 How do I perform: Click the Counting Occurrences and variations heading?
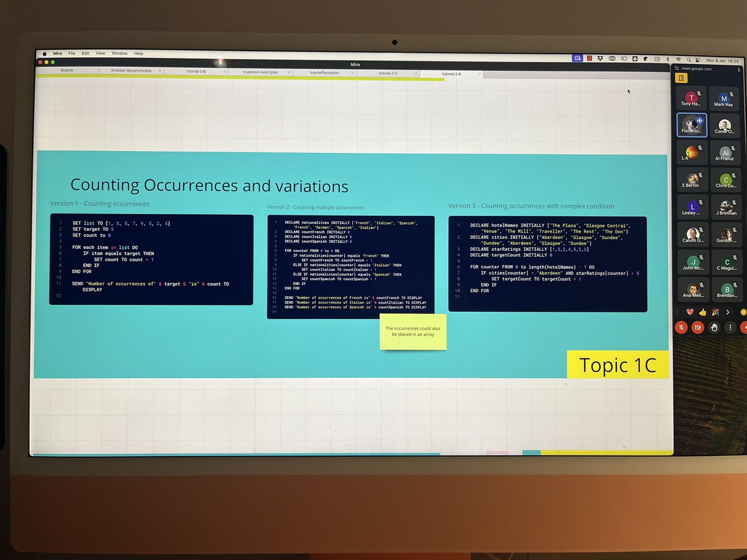209,185
